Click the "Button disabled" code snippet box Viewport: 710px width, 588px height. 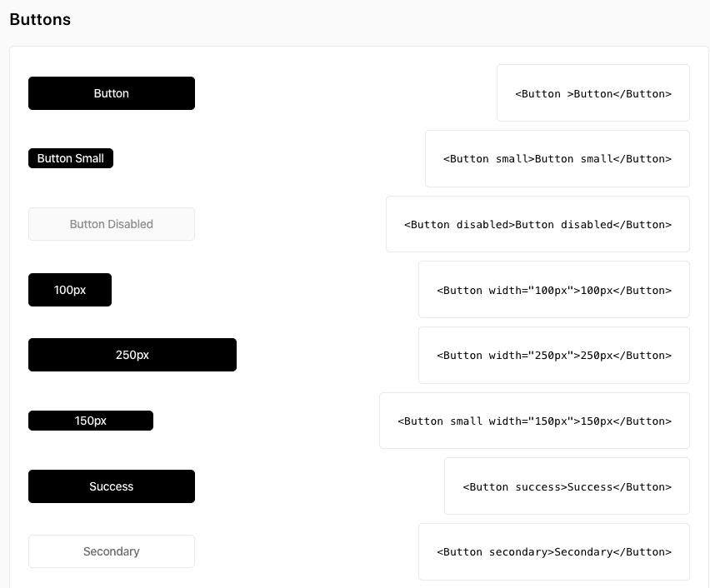[537, 224]
